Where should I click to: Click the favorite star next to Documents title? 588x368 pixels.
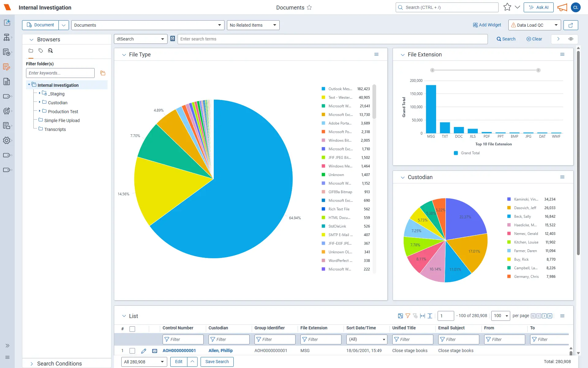309,7
